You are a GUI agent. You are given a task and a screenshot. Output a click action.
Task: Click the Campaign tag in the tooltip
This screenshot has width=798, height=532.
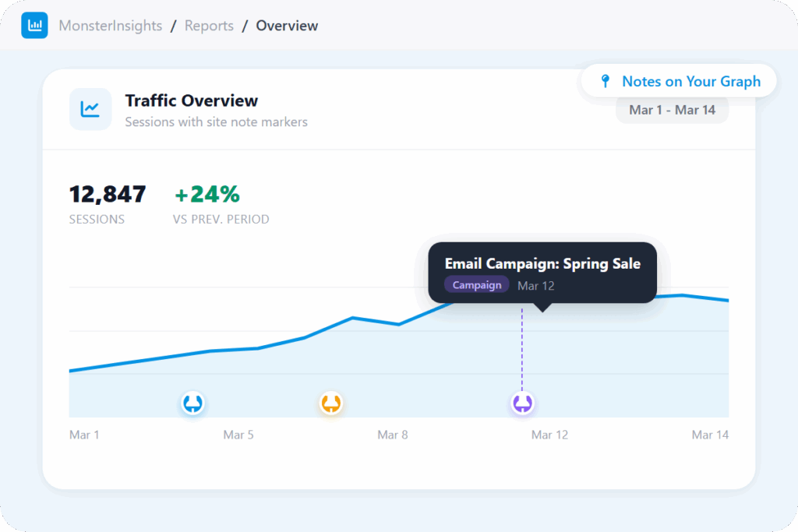477,285
